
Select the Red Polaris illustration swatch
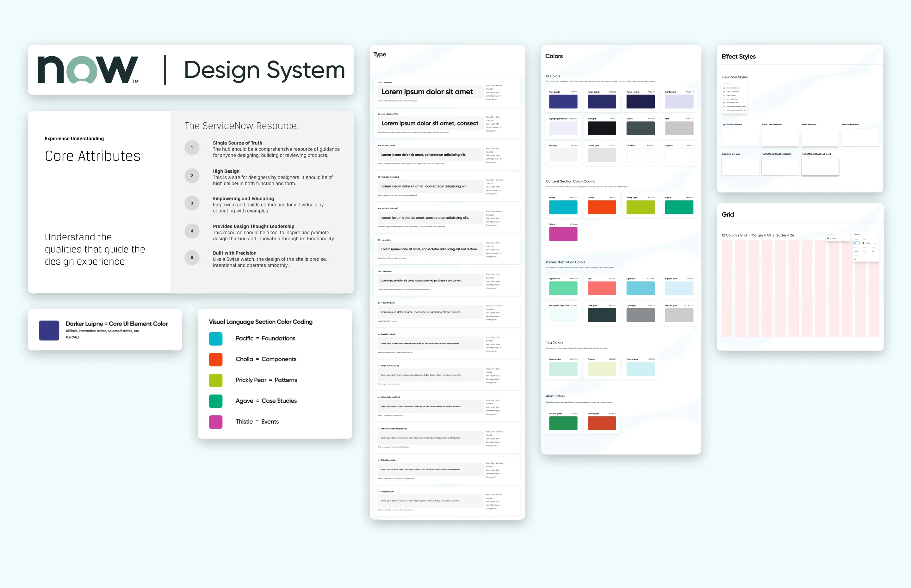(x=602, y=289)
